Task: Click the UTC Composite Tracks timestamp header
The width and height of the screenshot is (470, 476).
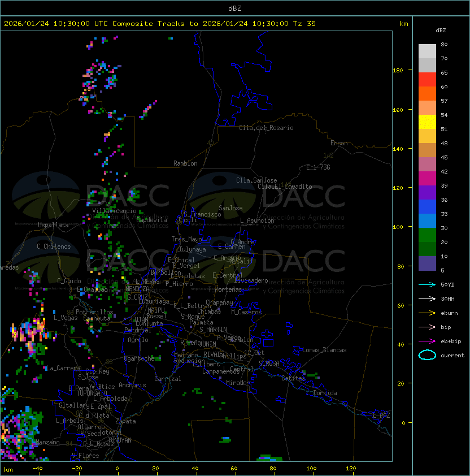Action: pos(160,23)
